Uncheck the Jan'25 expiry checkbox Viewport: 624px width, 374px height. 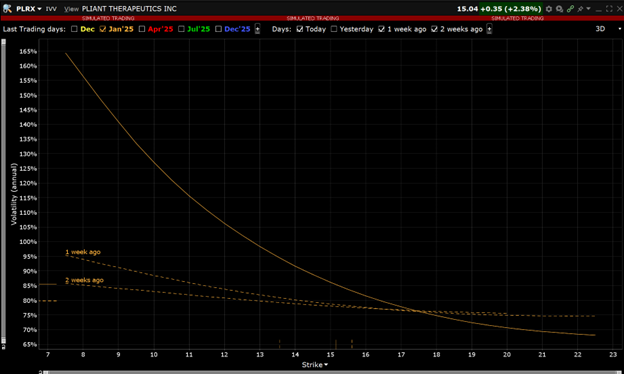pyautogui.click(x=103, y=29)
